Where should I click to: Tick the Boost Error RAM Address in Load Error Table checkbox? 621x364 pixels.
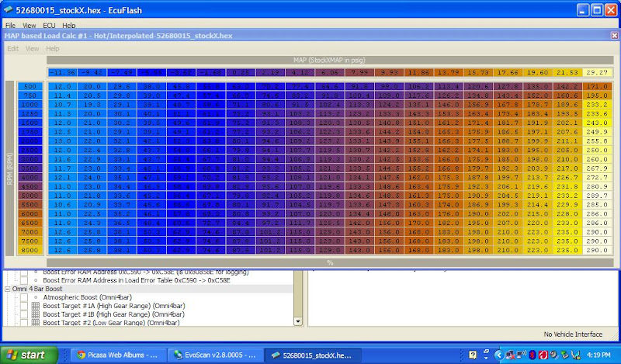tap(24, 280)
